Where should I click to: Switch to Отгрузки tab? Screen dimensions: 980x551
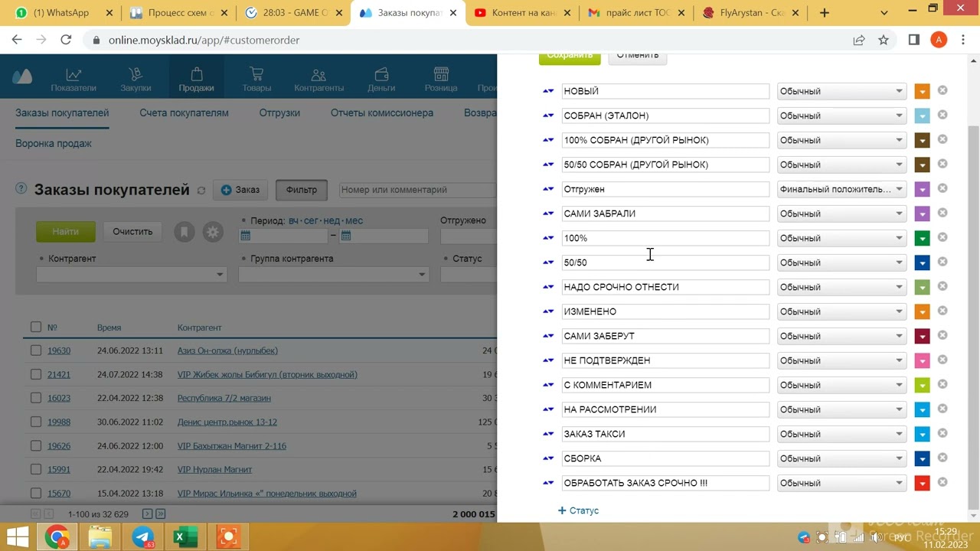click(x=279, y=112)
